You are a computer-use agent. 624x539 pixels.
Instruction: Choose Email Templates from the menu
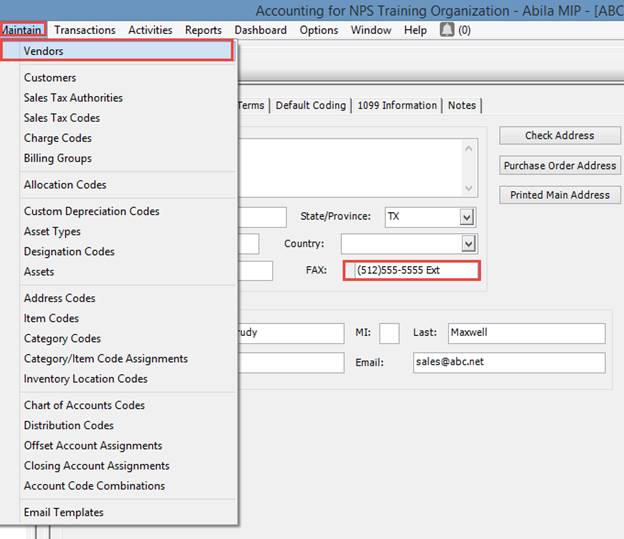pyautogui.click(x=64, y=513)
